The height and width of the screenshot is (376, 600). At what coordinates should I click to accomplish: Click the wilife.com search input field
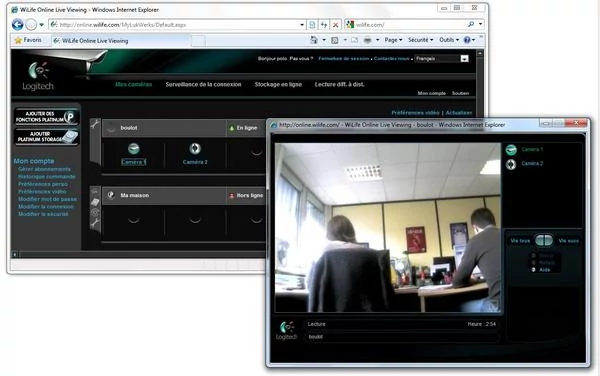[409, 25]
